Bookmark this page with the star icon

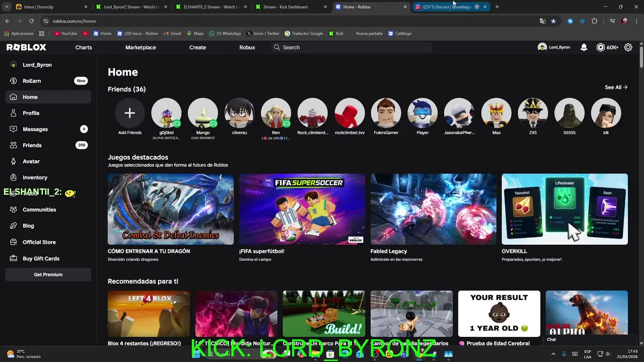coord(553,21)
